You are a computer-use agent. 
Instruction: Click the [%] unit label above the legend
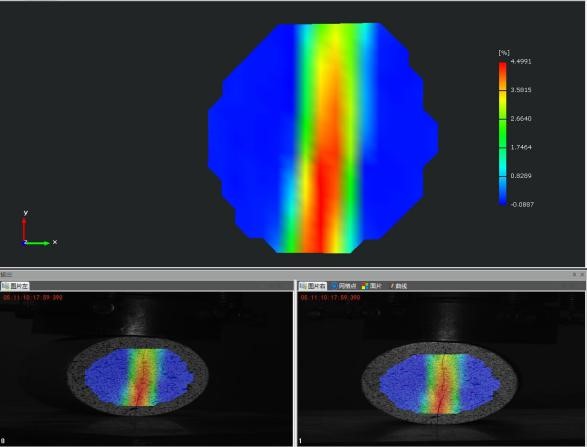click(x=504, y=52)
